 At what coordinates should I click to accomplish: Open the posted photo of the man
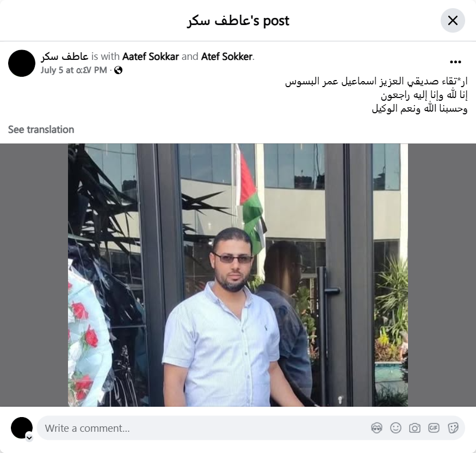pos(238,275)
